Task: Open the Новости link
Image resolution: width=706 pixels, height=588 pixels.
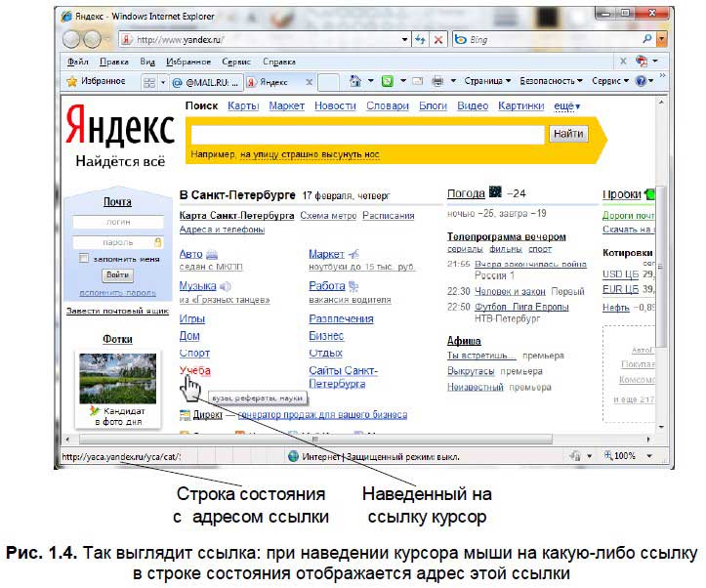Action: pos(335,105)
